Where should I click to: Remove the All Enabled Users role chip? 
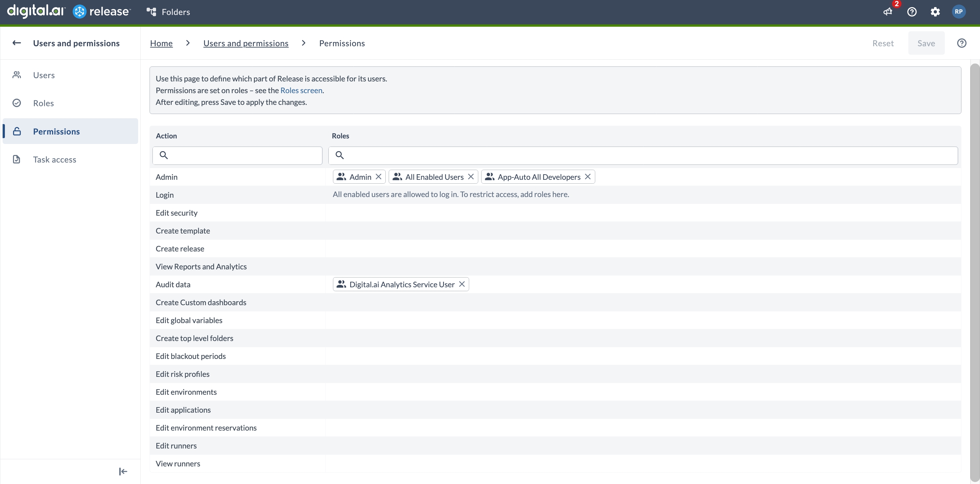tap(471, 177)
